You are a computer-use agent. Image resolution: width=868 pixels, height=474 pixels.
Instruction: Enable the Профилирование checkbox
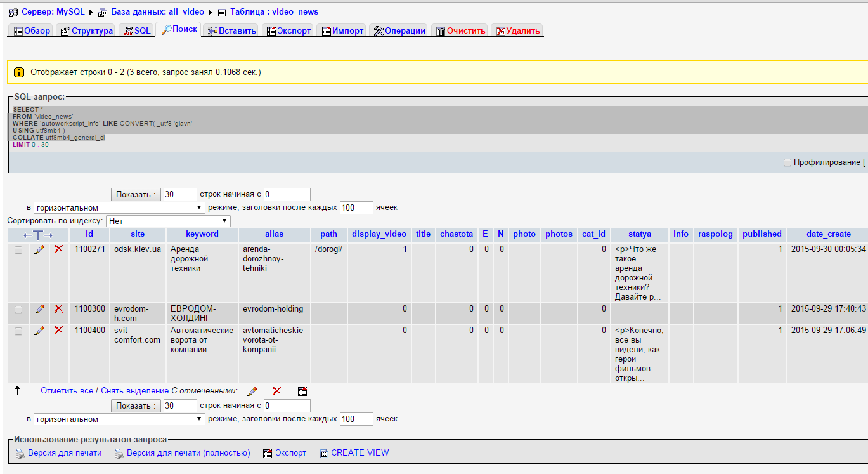[x=787, y=162]
